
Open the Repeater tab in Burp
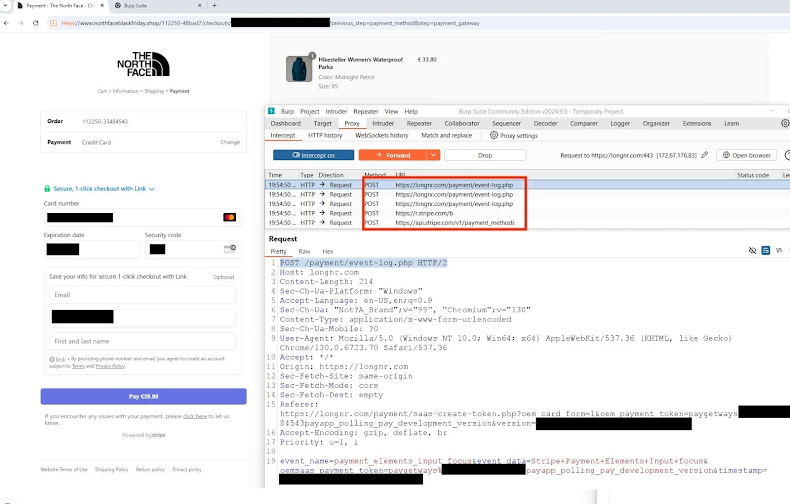pos(419,123)
